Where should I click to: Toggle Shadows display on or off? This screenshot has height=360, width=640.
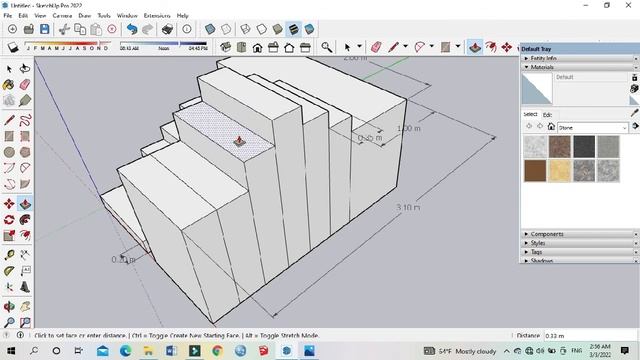[x=13, y=47]
